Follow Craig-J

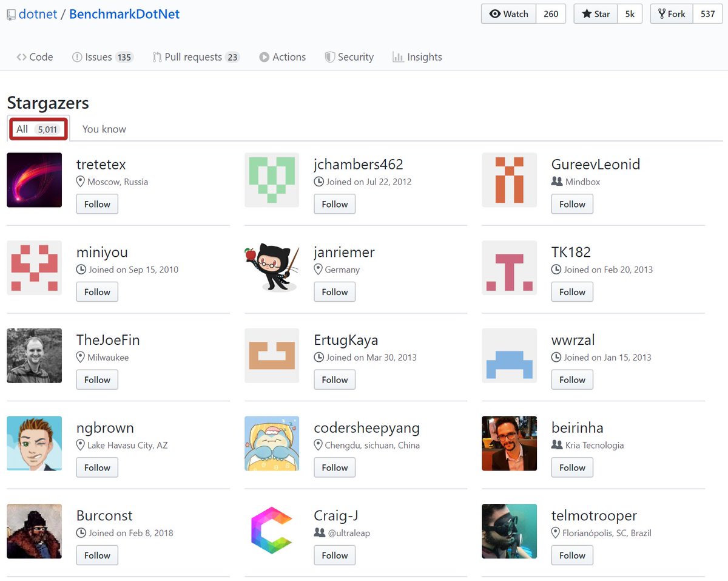point(335,556)
